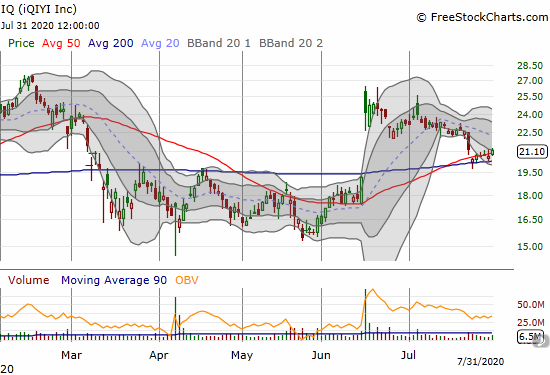The height and width of the screenshot is (375, 550).
Task: Click the 50.0M volume axis label
Action: point(531,304)
